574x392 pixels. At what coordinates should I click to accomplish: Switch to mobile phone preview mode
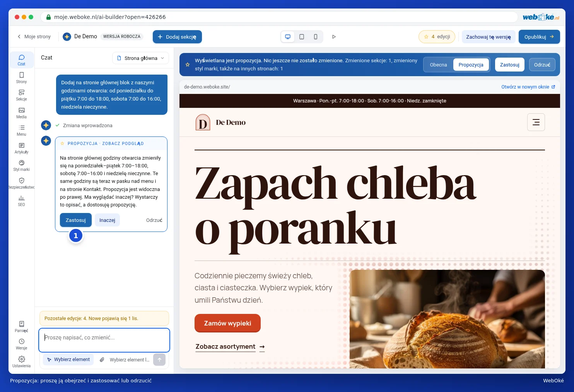[x=316, y=37]
